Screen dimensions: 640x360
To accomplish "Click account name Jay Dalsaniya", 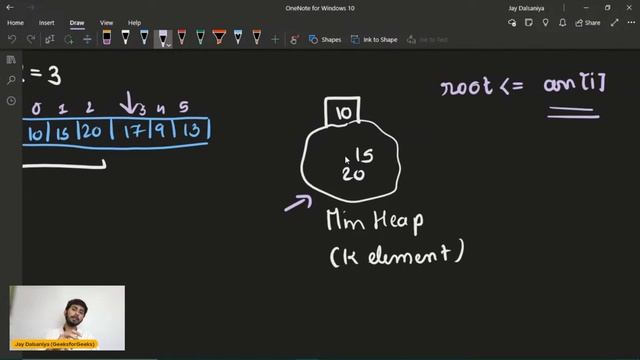I will [x=526, y=8].
